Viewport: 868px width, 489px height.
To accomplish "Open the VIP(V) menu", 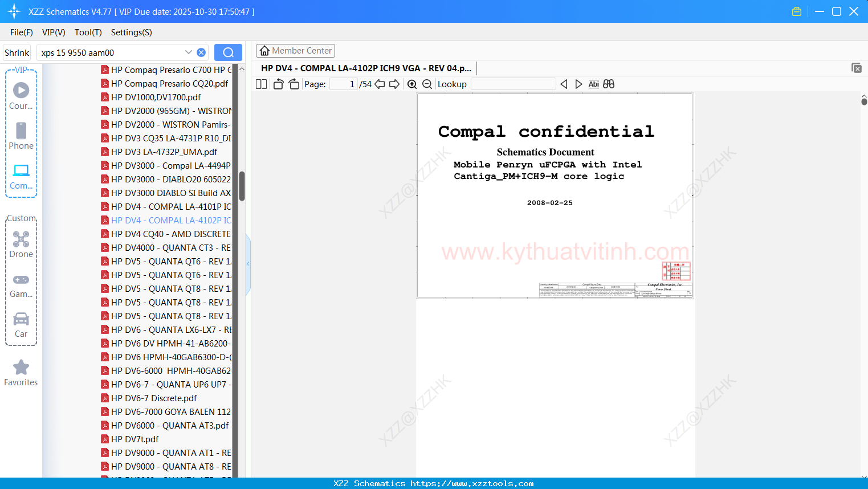I will point(54,32).
